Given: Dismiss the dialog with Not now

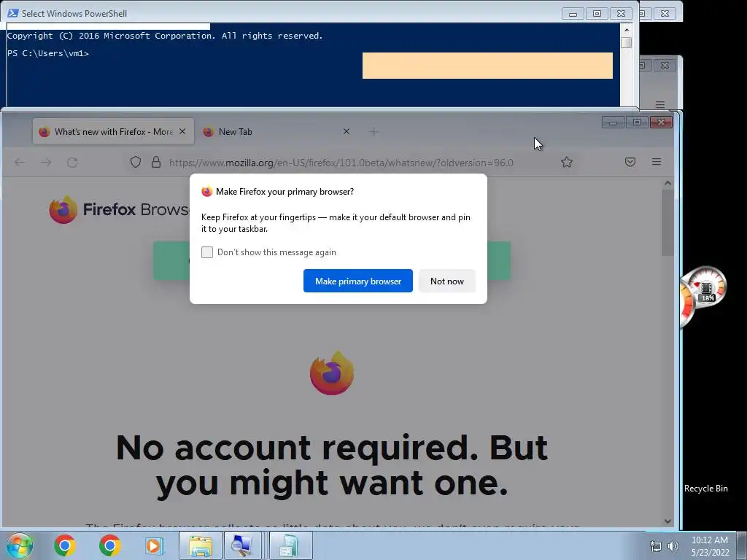Looking at the screenshot, I should (447, 281).
